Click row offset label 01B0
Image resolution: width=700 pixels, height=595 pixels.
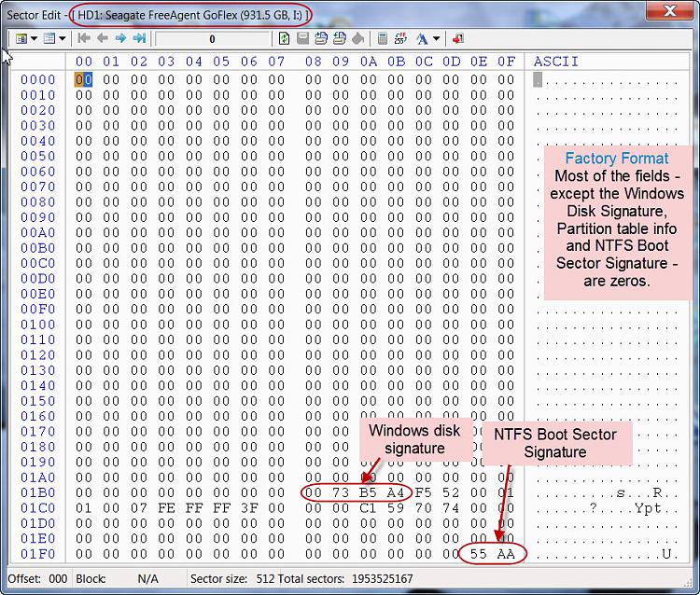38,492
